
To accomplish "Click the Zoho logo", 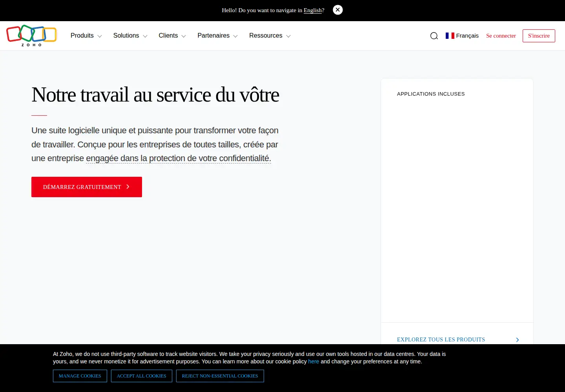I will pos(31,36).
